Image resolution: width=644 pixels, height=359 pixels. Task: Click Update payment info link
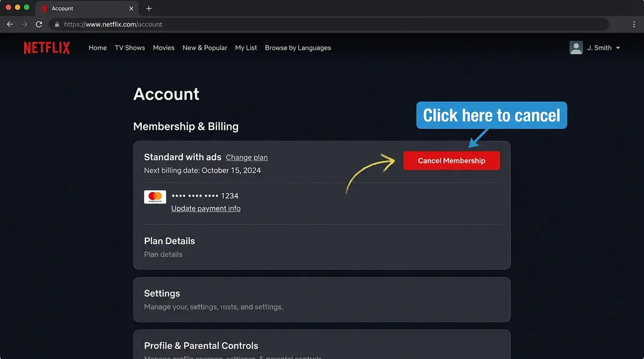pos(206,208)
